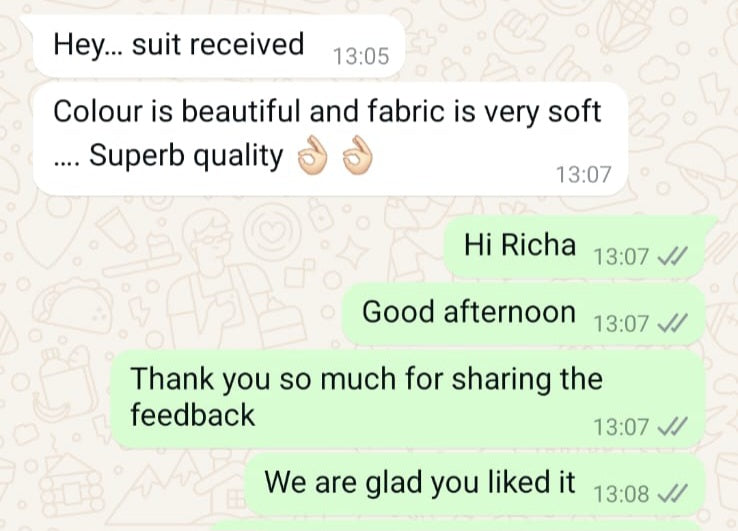738x531 pixels.
Task: Tap the word 'feedback' in green bubble
Action: pyautogui.click(x=193, y=415)
